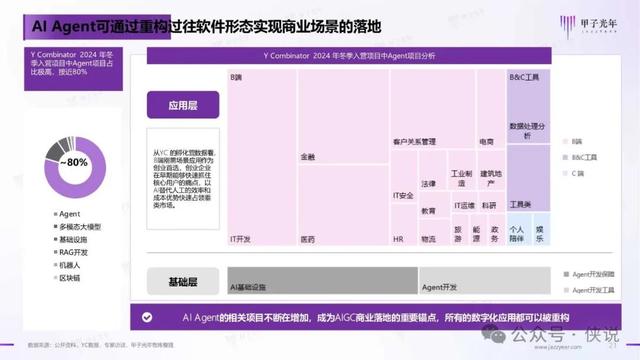
Task: Click the dark gray AI基础设施 bar
Action: [x=322, y=280]
